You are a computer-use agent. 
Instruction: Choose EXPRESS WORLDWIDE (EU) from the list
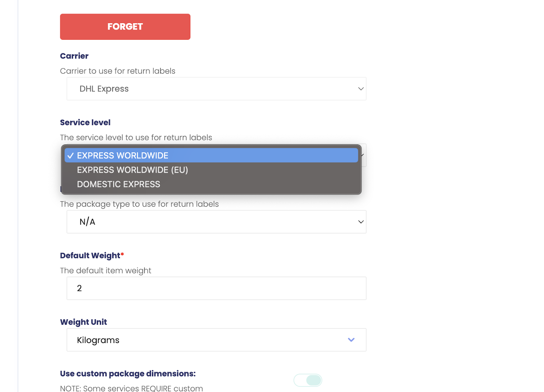[132, 170]
